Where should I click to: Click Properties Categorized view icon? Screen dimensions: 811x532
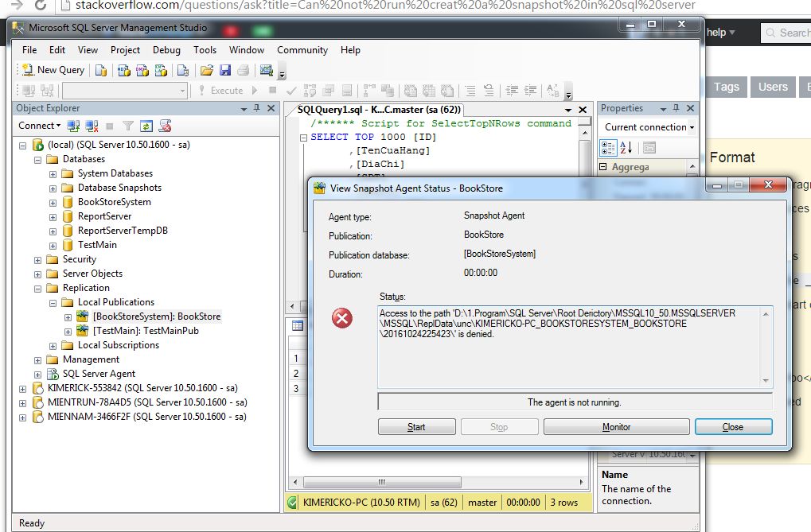(x=608, y=148)
